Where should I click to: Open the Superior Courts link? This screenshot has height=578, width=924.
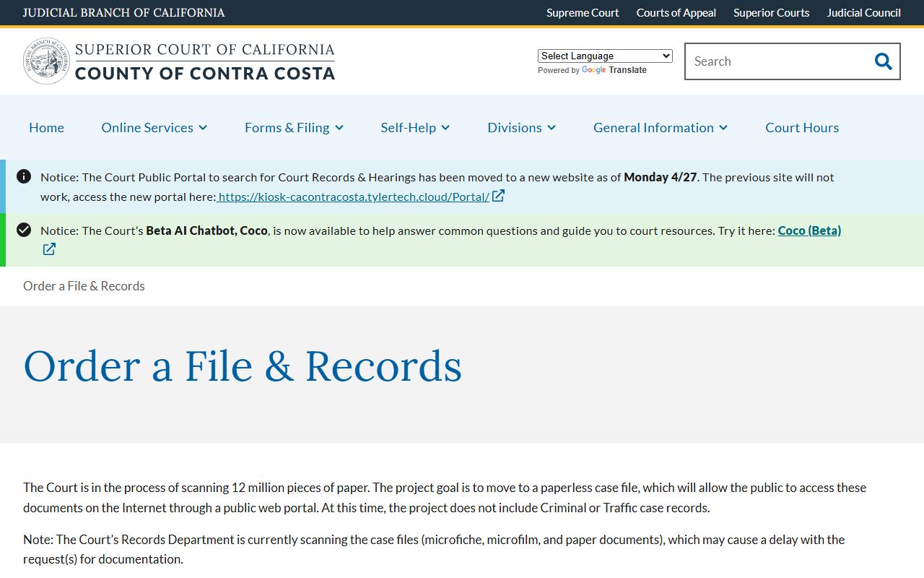(771, 12)
